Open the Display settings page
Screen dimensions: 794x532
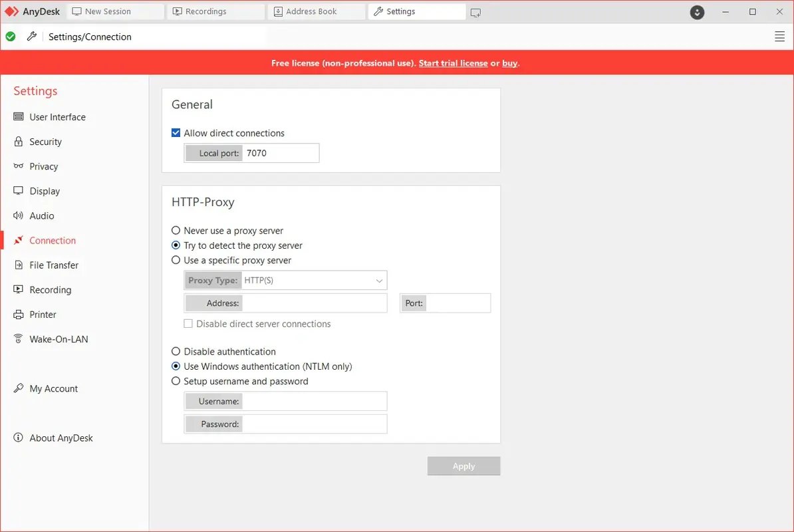pyautogui.click(x=44, y=191)
